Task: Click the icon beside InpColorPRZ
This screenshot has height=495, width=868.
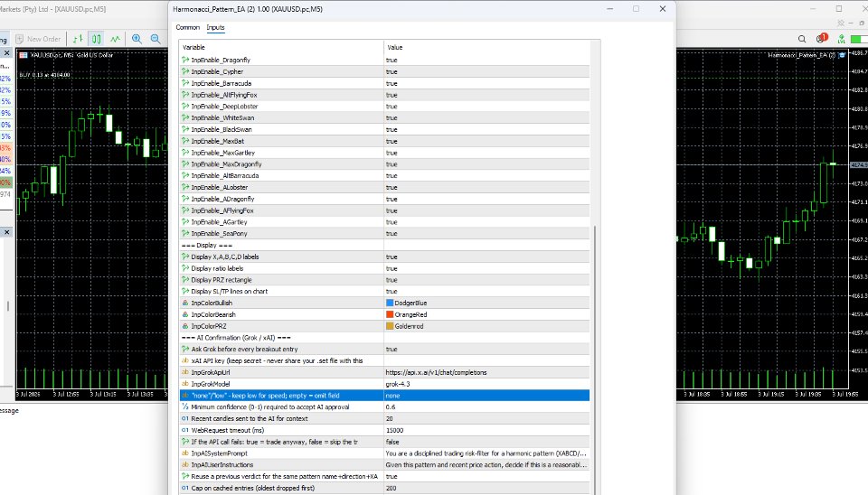Action: click(x=185, y=326)
